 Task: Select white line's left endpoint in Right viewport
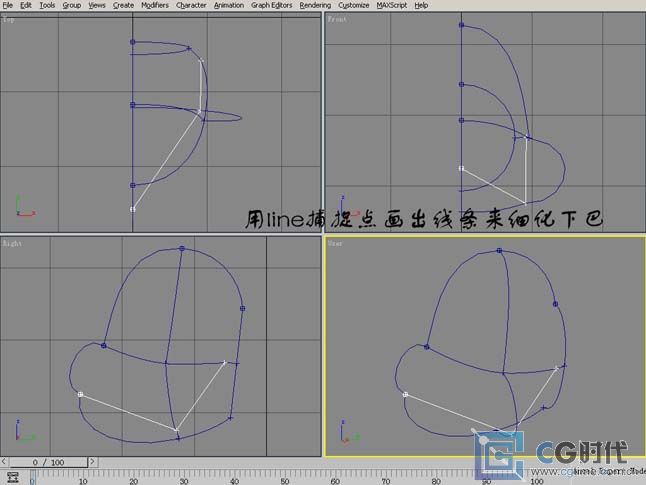[80, 394]
